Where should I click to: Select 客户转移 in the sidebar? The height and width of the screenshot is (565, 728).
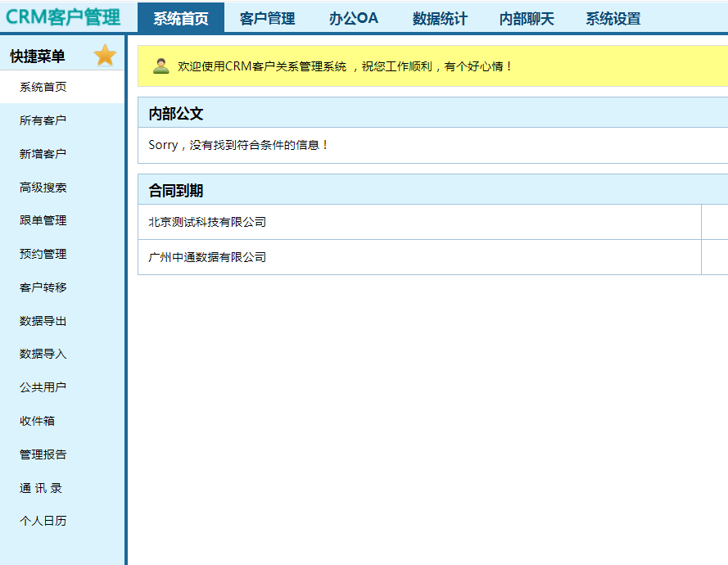(43, 287)
